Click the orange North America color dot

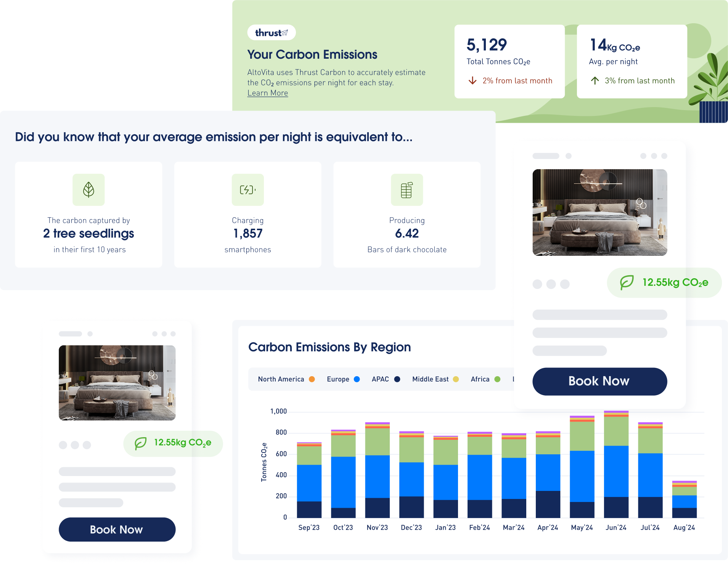[x=312, y=379]
